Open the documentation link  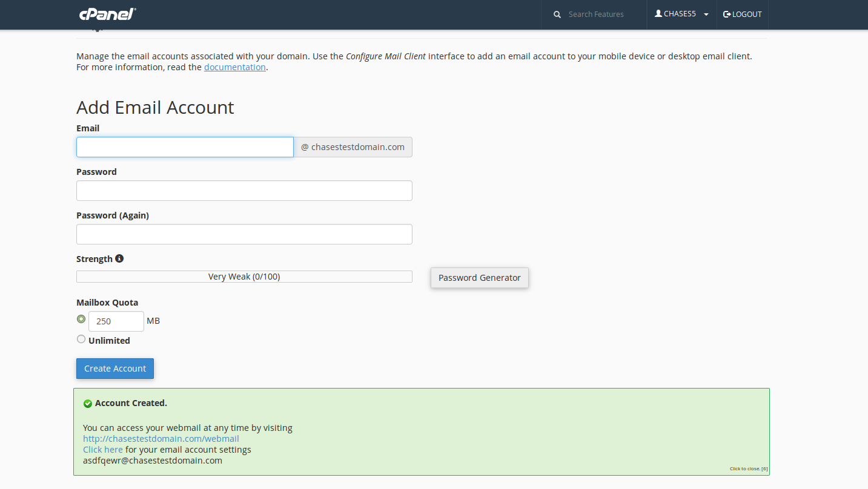[x=234, y=67]
